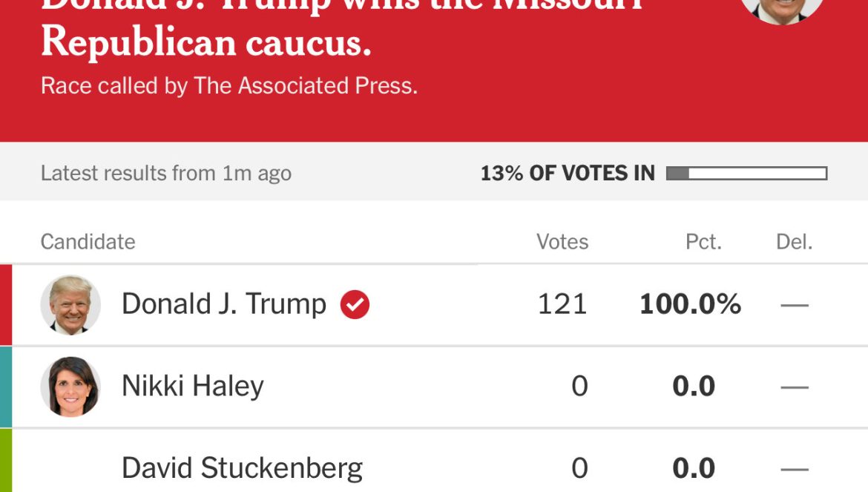Screen dimensions: 868x492
Task: Select the Del. column header
Action: pyautogui.click(x=794, y=242)
